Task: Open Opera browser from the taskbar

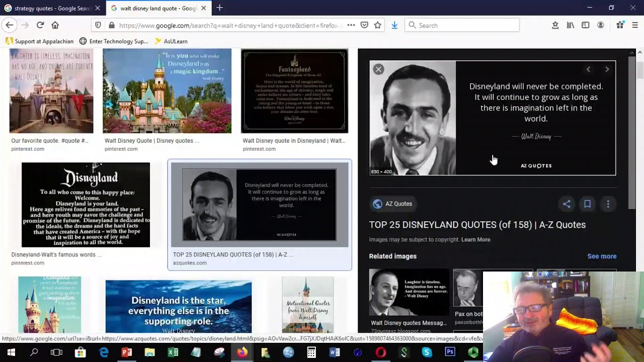Action: 381,352
